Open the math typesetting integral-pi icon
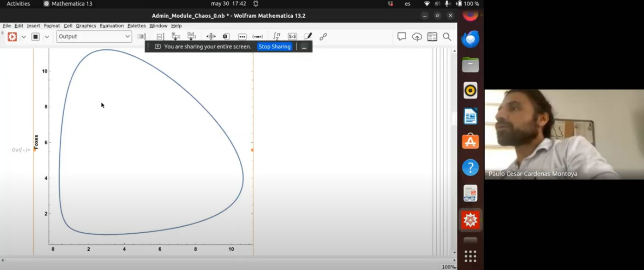 [x=277, y=36]
